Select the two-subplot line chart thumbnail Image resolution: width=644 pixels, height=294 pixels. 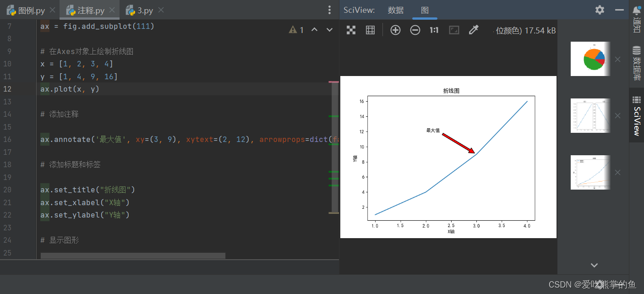click(x=590, y=115)
